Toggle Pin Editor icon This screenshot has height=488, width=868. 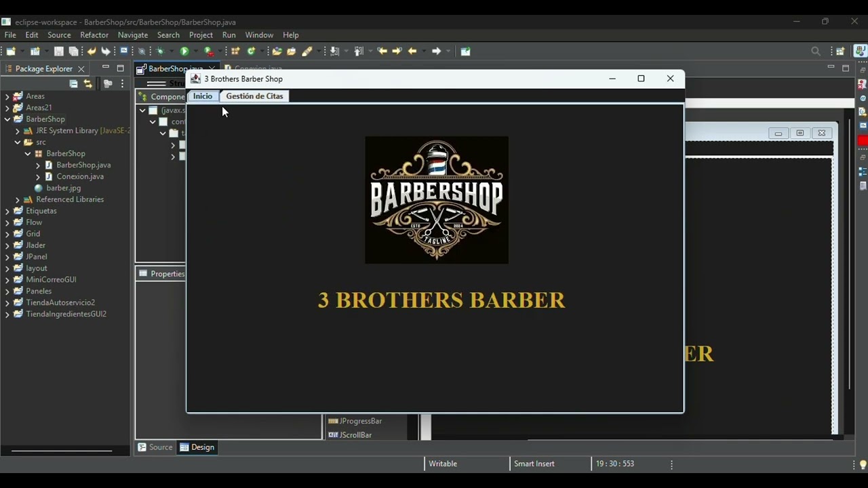(465, 51)
